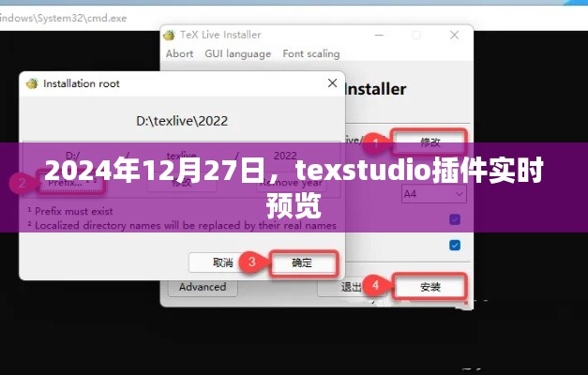Toggle the blue checkbox above the 安装 button

pos(455,246)
